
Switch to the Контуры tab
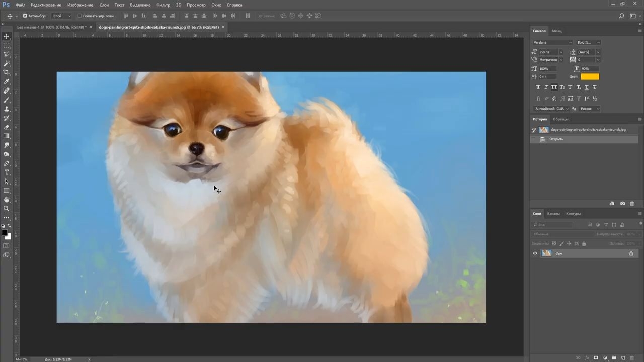pos(573,214)
